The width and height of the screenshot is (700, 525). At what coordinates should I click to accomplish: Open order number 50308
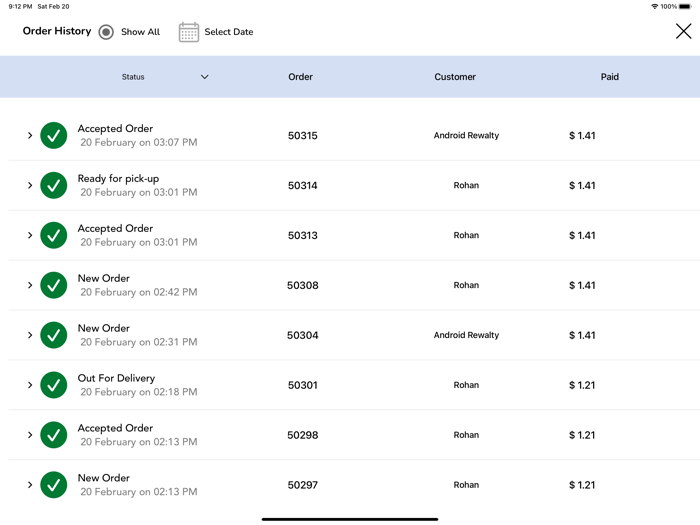coord(302,285)
